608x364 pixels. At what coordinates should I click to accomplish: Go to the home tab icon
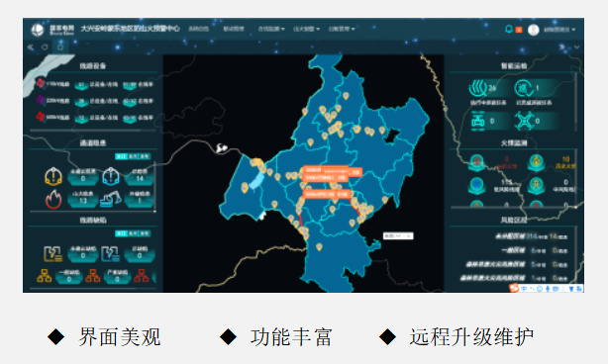click(x=60, y=47)
